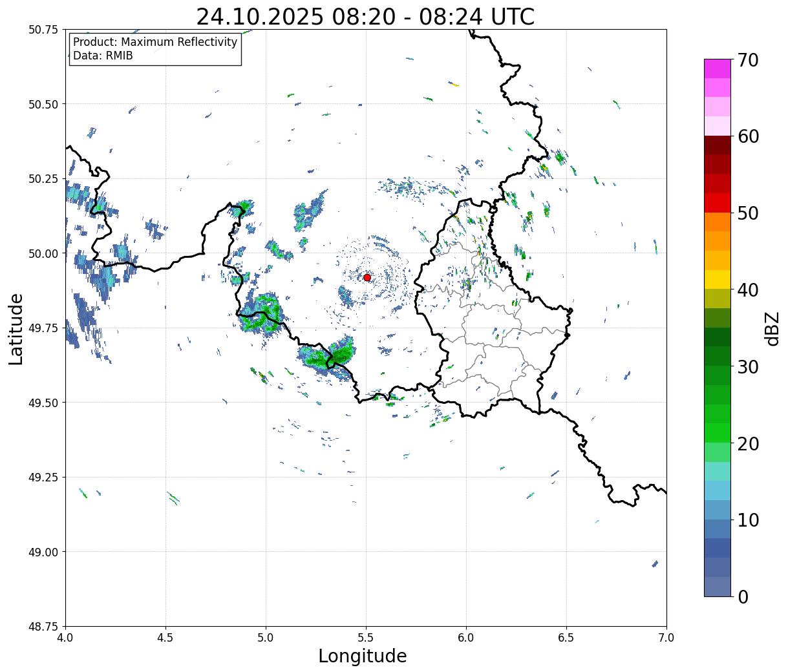This screenshot has height=672, width=788.
Task: Click the latitude tick label 49.00
Action: pos(43,552)
